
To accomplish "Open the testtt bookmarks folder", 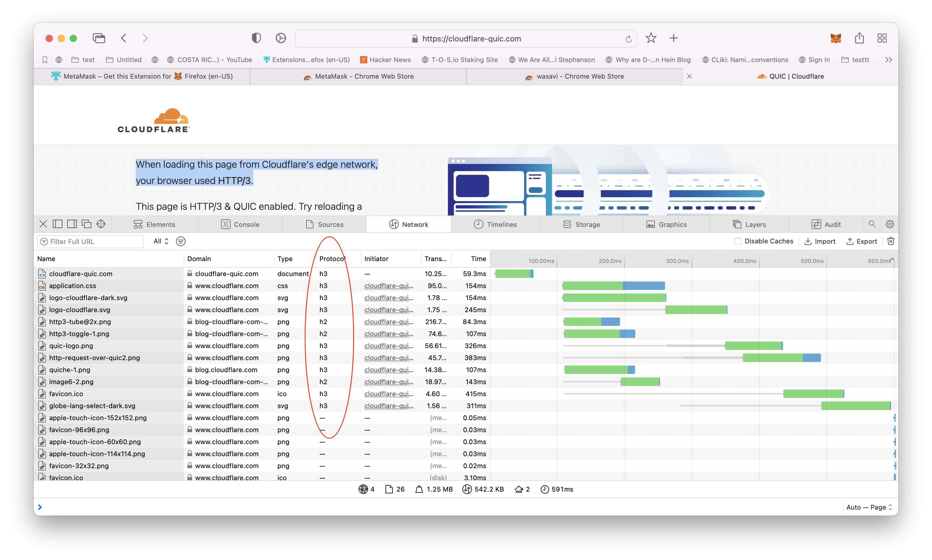I will 855,60.
